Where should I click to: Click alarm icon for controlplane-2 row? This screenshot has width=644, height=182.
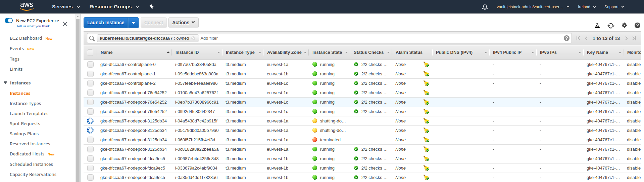[426, 83]
